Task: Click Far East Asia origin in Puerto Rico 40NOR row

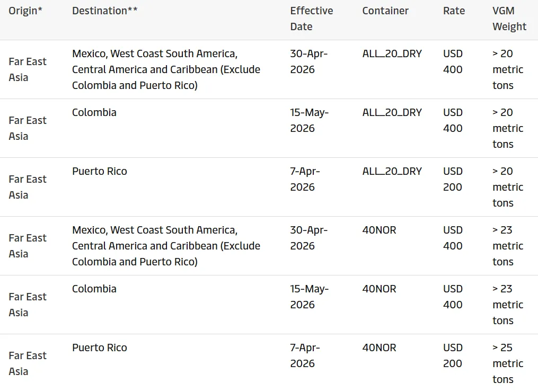Action: click(28, 363)
